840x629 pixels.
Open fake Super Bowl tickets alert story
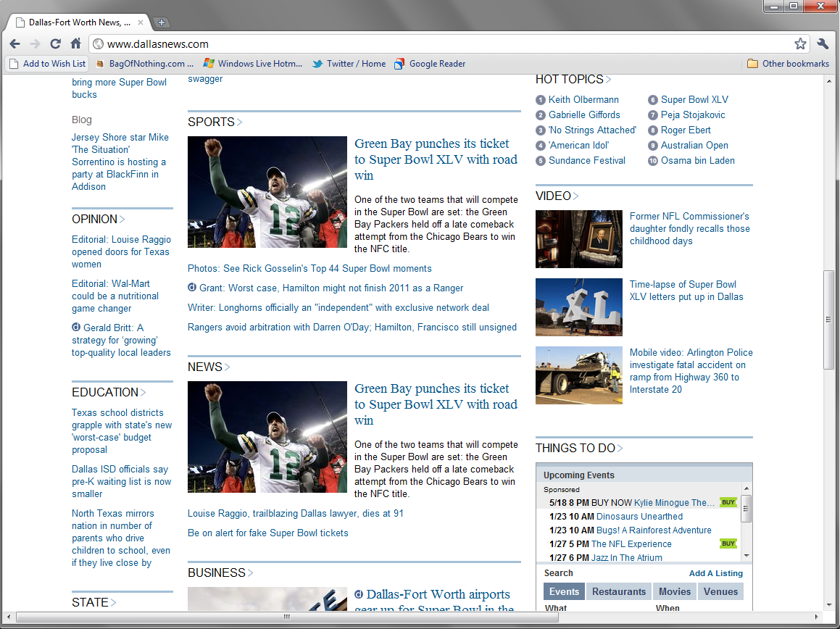click(x=268, y=533)
